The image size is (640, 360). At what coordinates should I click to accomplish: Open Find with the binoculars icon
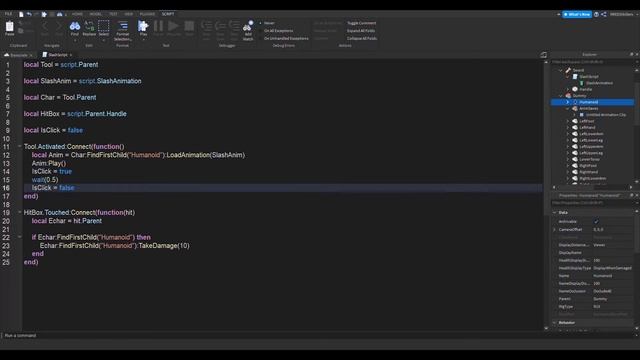pyautogui.click(x=75, y=27)
